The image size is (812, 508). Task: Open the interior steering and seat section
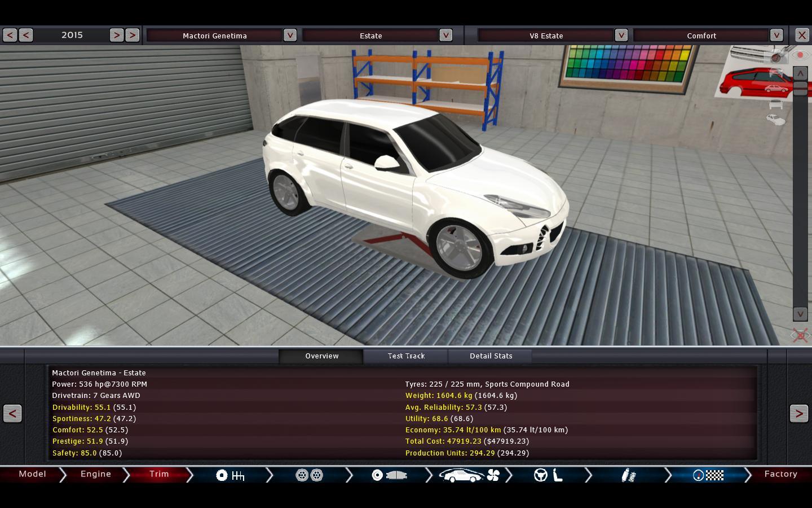[549, 475]
